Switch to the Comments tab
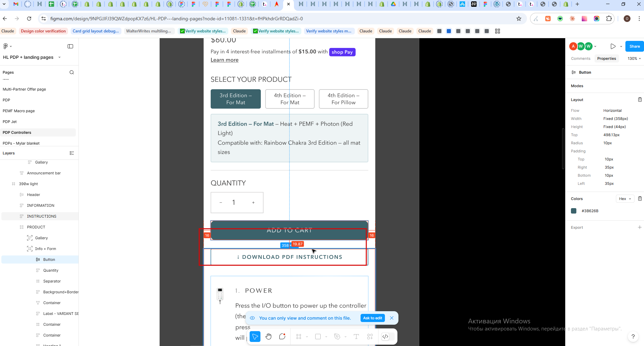 (580, 58)
